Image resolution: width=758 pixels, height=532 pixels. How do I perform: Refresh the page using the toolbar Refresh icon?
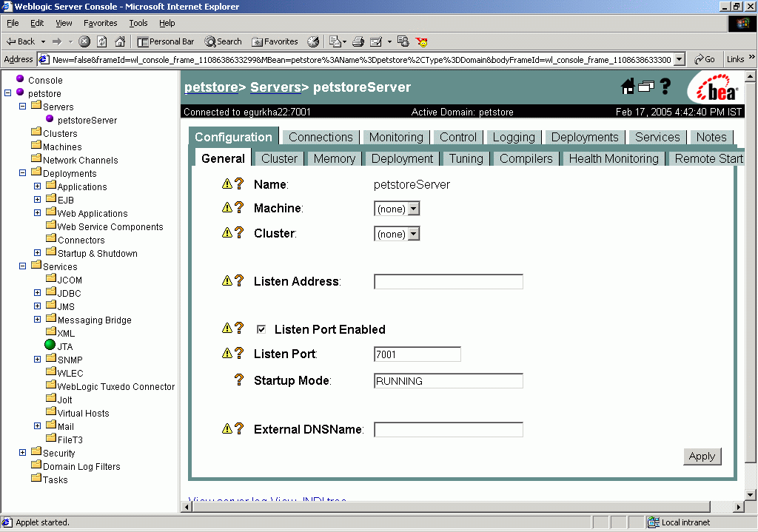(x=102, y=41)
